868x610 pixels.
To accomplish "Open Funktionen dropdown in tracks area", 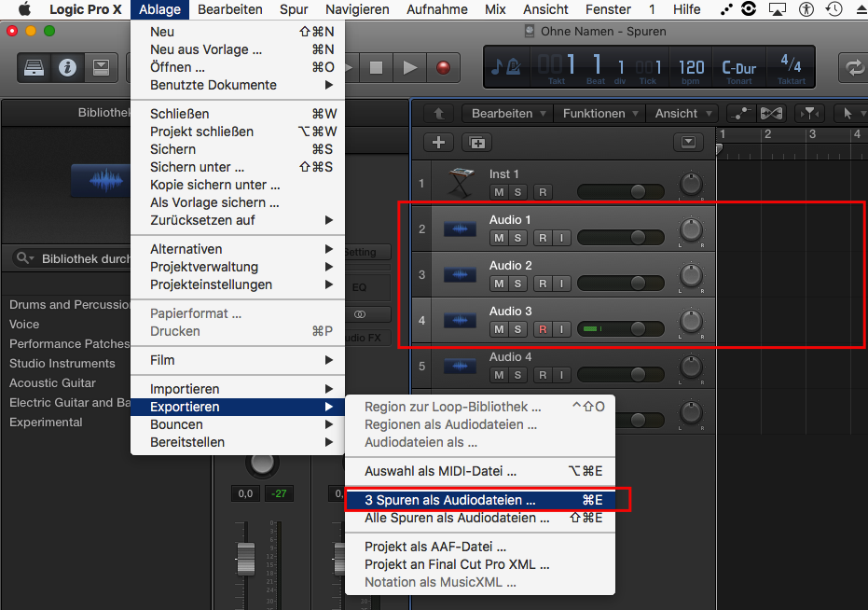I will [600, 114].
